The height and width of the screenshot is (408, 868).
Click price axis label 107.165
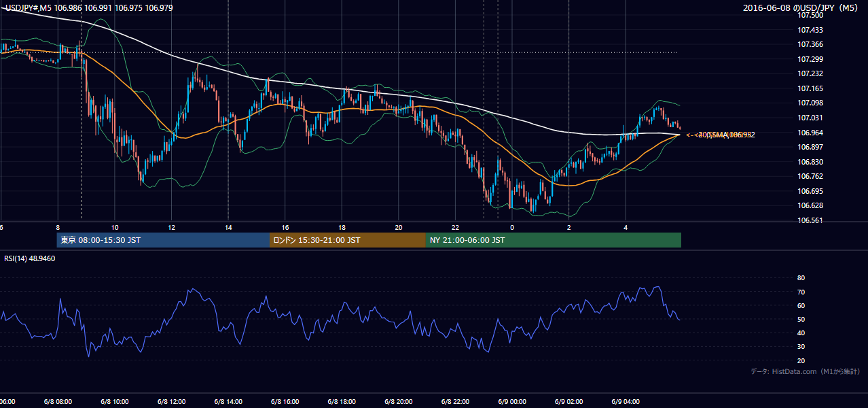[x=811, y=88]
